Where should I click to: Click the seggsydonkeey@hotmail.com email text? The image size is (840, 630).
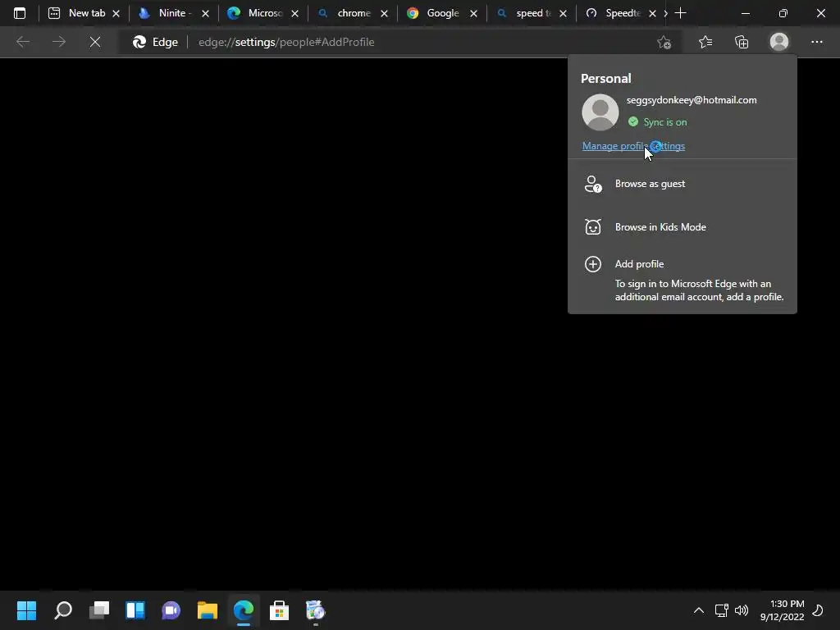point(692,100)
